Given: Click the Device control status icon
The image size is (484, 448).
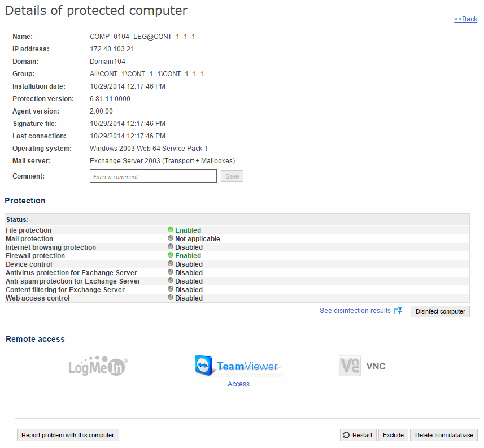Looking at the screenshot, I should 171,264.
